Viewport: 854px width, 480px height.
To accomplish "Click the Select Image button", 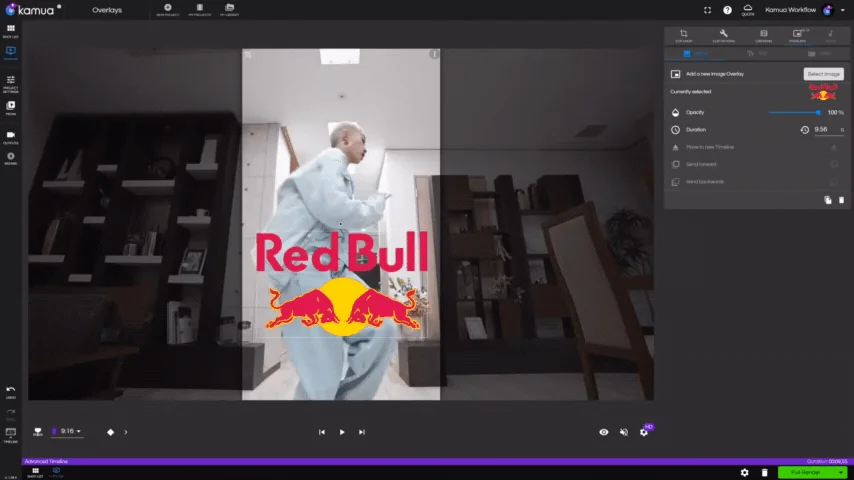I will pos(824,74).
